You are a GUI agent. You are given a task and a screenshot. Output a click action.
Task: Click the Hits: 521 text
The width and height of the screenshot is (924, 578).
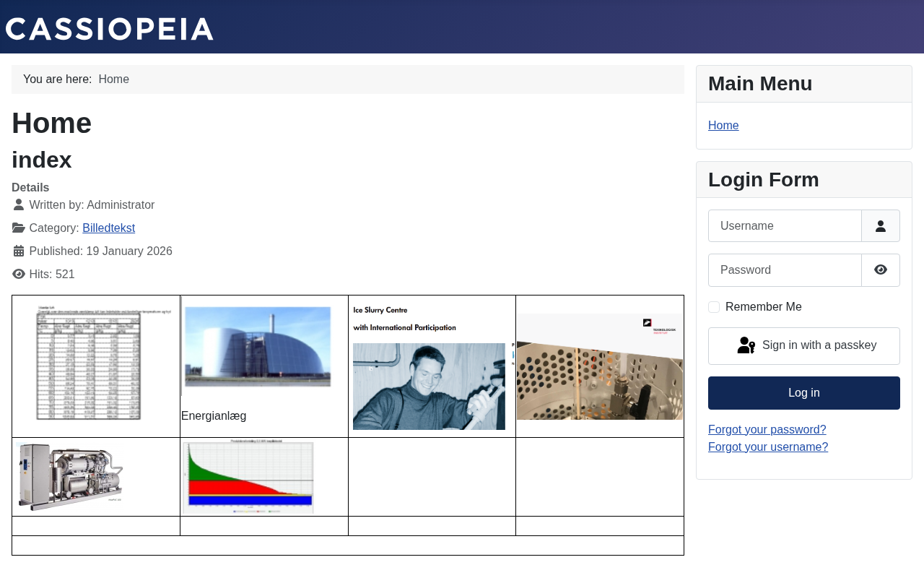52,275
